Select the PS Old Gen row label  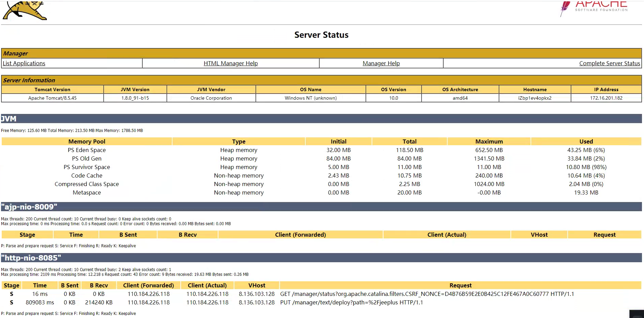coord(87,158)
